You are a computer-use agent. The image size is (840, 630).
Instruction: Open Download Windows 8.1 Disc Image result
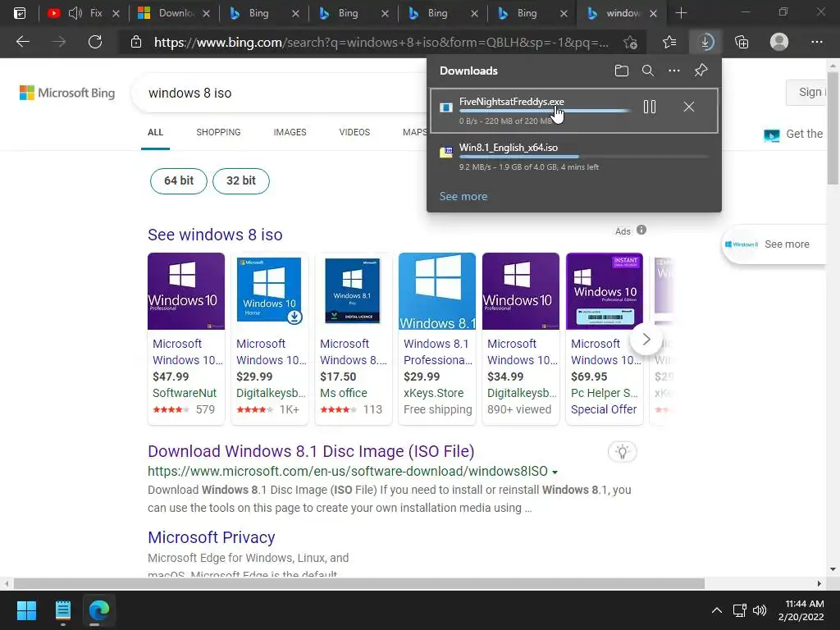point(311,451)
